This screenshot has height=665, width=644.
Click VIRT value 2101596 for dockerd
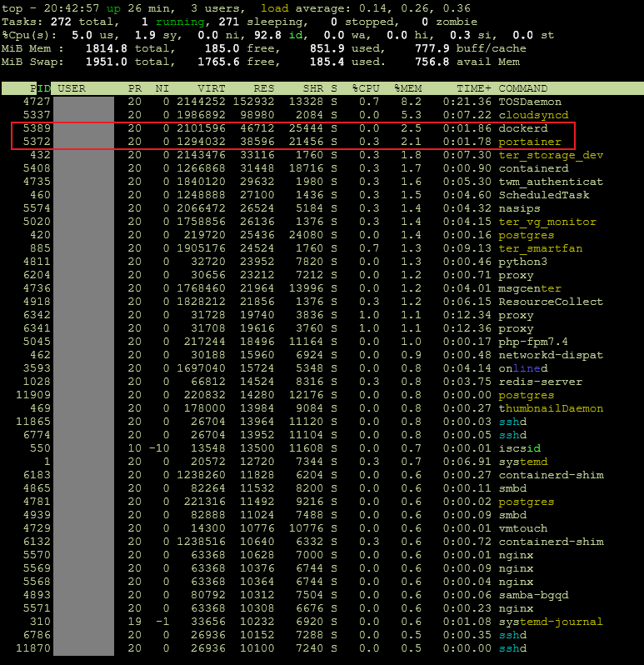[201, 128]
